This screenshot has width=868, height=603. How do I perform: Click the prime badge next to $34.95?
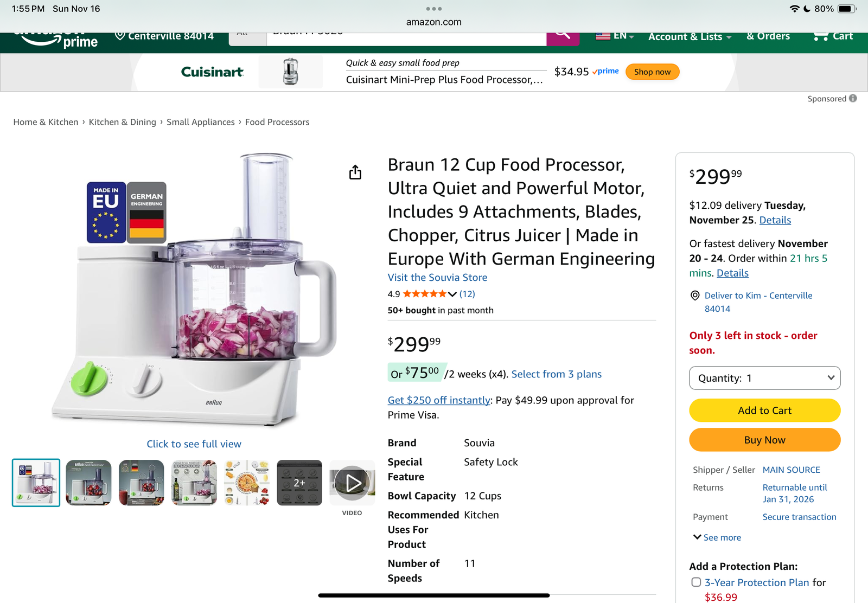605,71
